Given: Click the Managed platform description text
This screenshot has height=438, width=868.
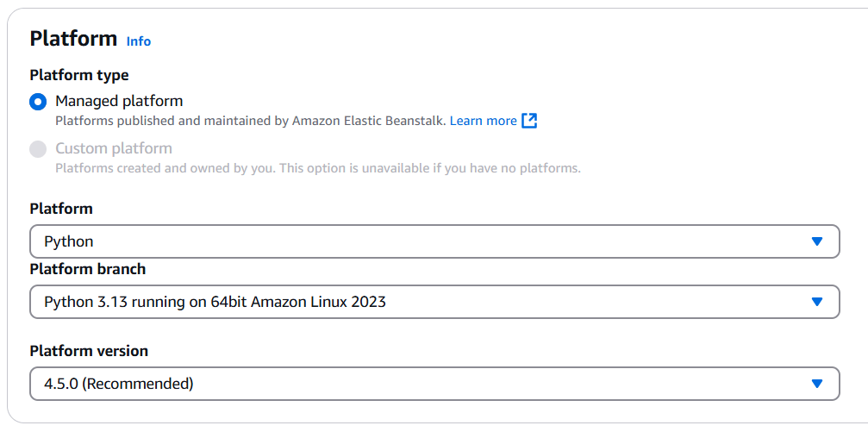Looking at the screenshot, I should pos(250,122).
